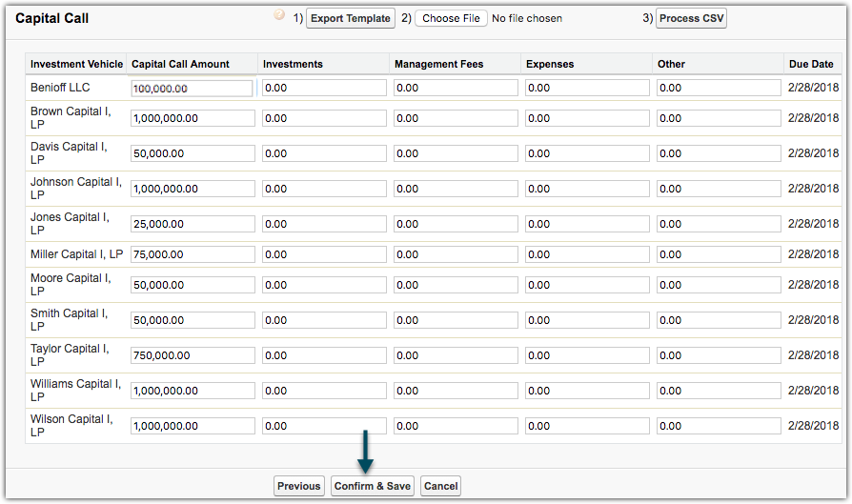Click Williams Capital I Other field
This screenshot has height=504, width=852.
click(719, 391)
